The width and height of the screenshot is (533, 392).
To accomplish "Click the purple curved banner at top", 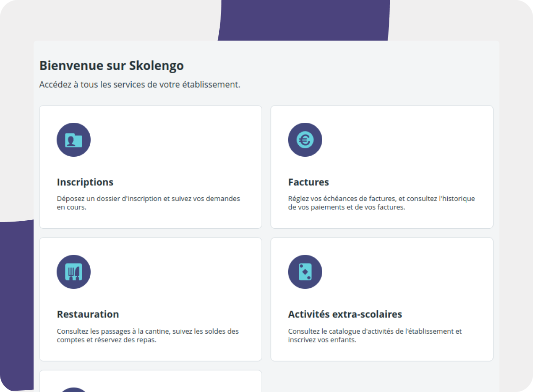I will [x=304, y=20].
